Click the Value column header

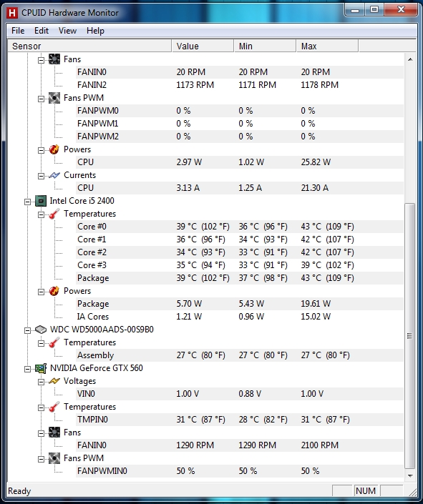pyautogui.click(x=203, y=46)
